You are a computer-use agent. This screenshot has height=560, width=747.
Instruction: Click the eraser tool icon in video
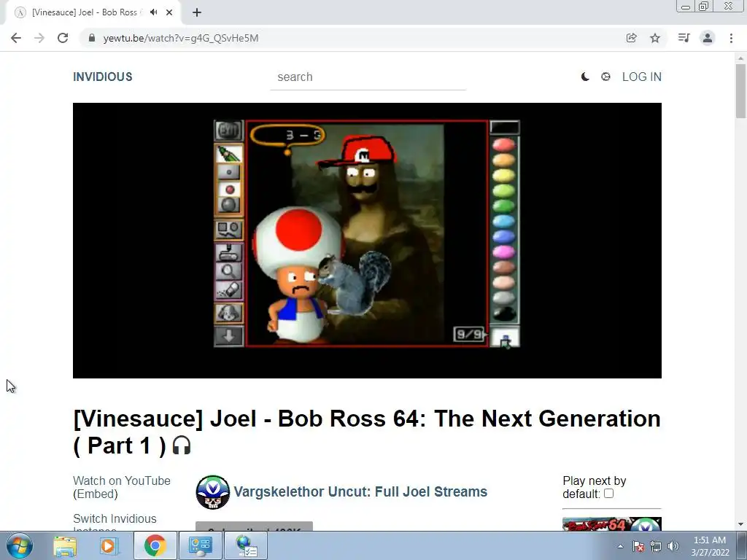pos(228,290)
